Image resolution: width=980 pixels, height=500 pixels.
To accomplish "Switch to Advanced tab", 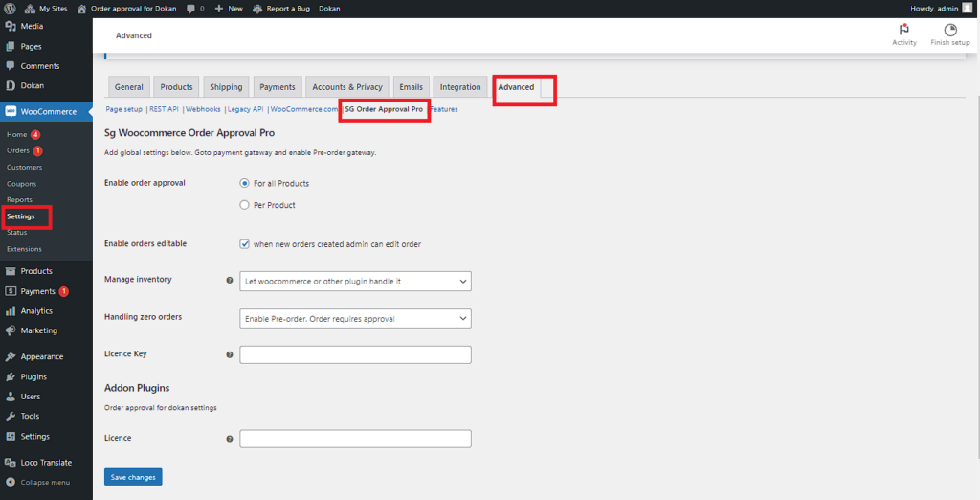I will tap(516, 87).
